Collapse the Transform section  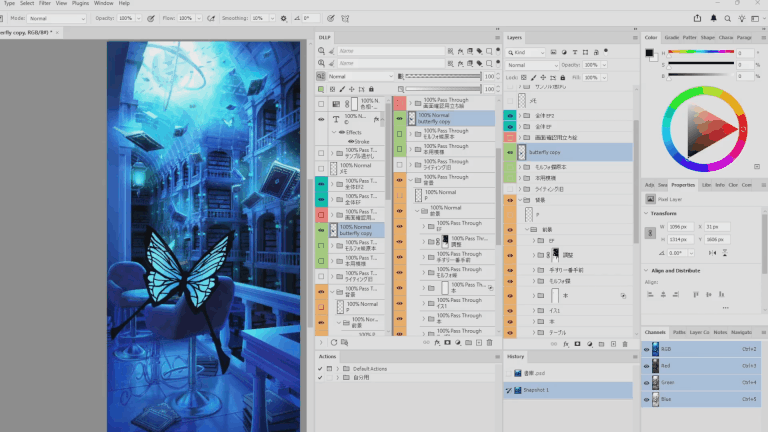tap(646, 214)
